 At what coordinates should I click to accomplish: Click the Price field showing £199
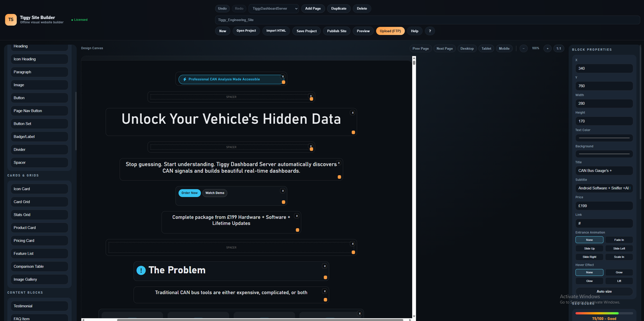604,205
